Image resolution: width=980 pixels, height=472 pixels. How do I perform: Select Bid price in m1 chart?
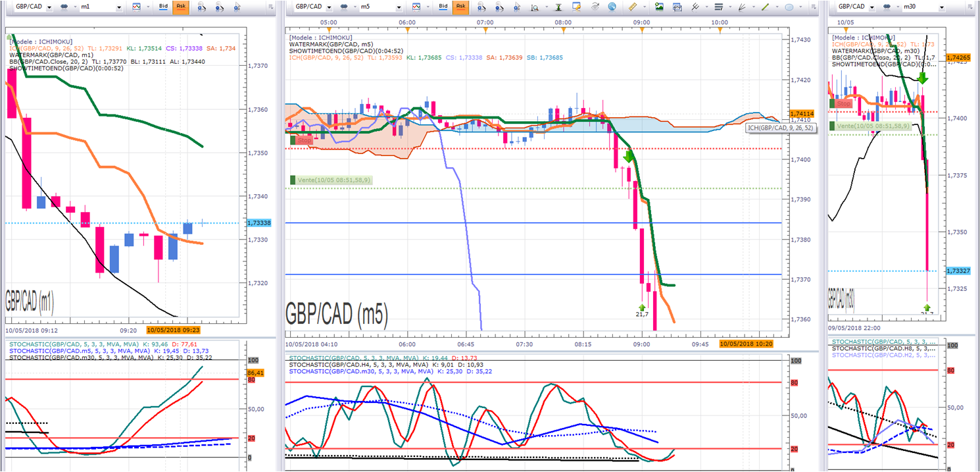click(163, 7)
